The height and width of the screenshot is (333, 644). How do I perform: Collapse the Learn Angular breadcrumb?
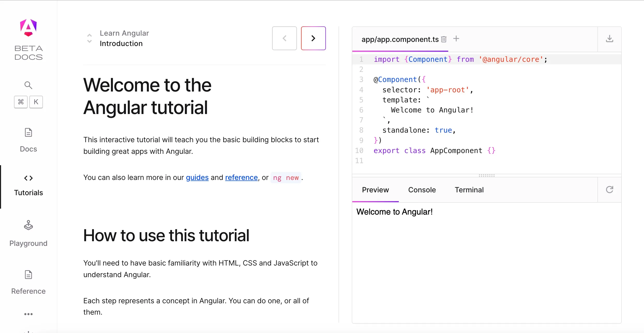(x=89, y=35)
